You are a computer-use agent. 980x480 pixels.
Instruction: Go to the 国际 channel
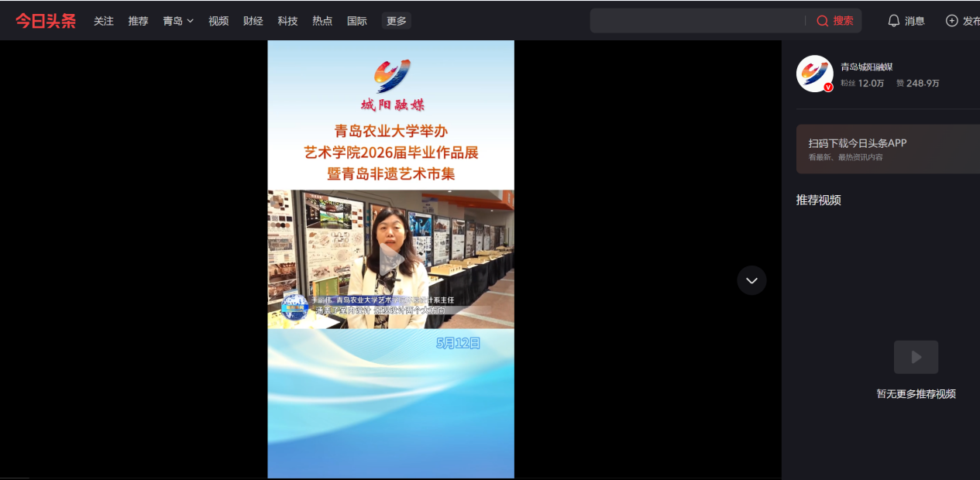click(x=357, y=21)
